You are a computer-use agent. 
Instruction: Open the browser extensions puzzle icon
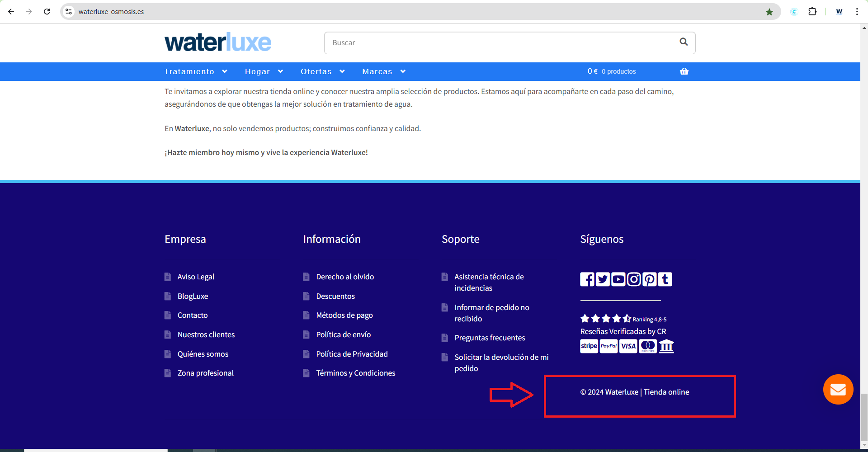tap(812, 12)
